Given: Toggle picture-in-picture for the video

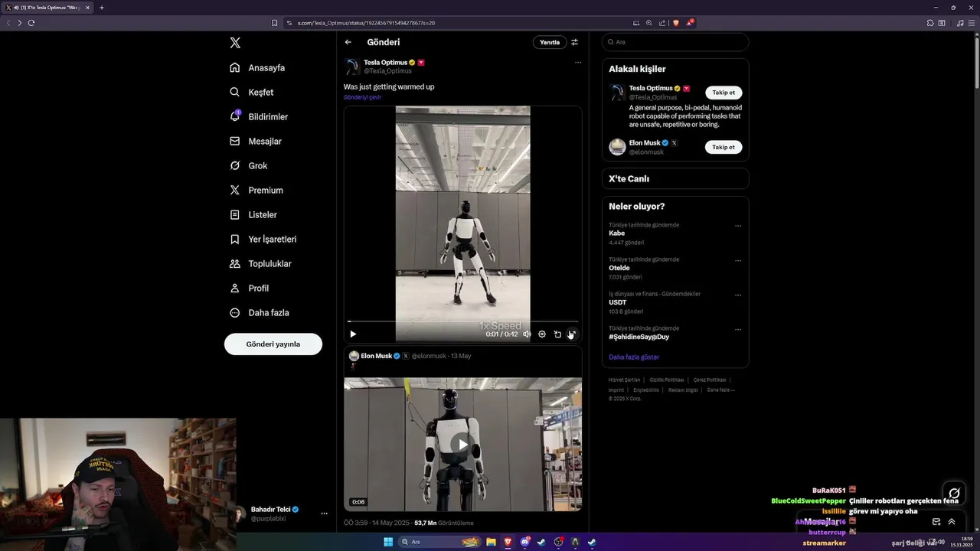Looking at the screenshot, I should [557, 334].
